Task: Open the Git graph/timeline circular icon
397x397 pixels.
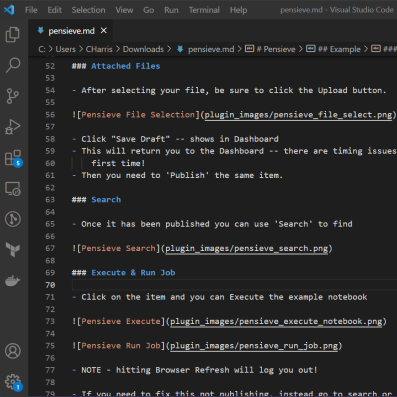Action: (x=13, y=219)
